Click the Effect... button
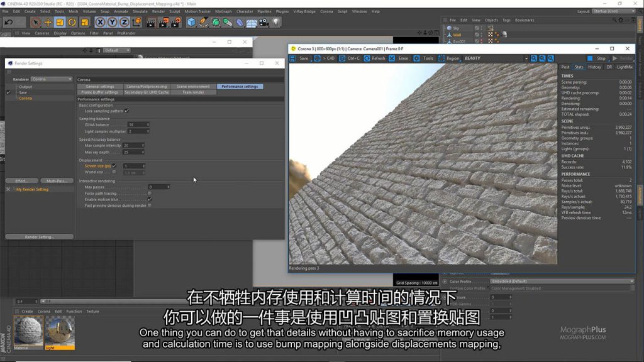The image size is (644, 362). [22, 181]
